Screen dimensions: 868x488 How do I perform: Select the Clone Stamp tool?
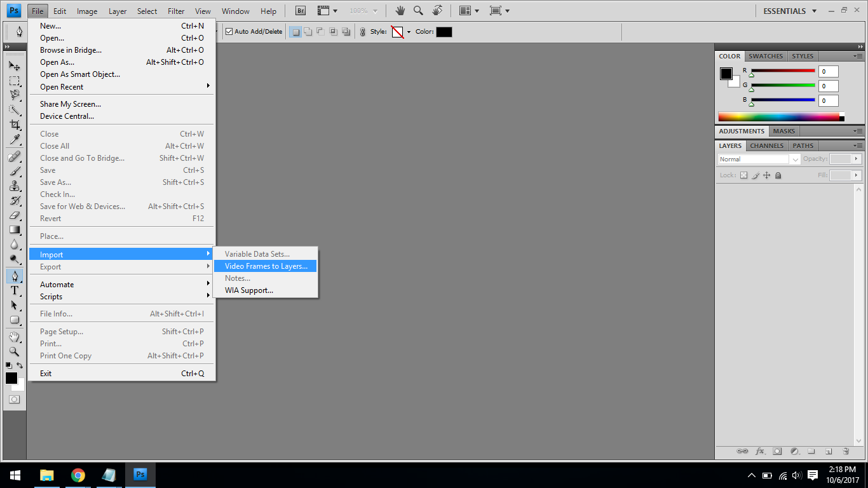coord(15,186)
